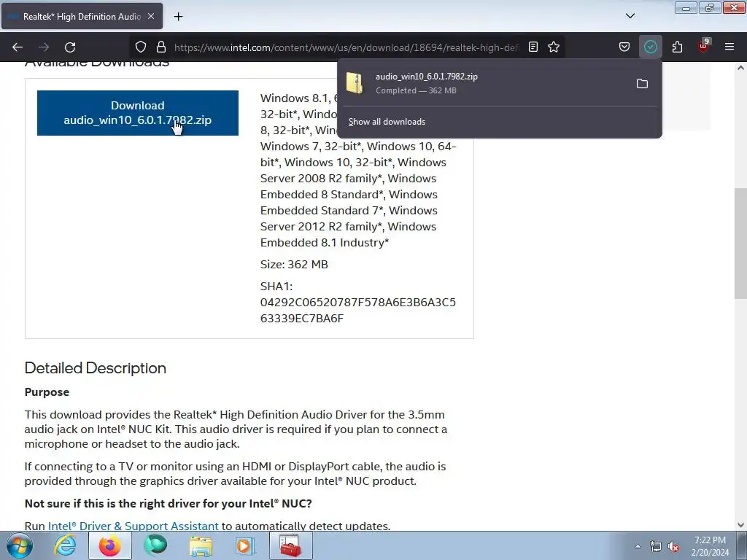The height and width of the screenshot is (560, 747).
Task: Toggle the downloads panel toolbar button
Action: (x=650, y=47)
